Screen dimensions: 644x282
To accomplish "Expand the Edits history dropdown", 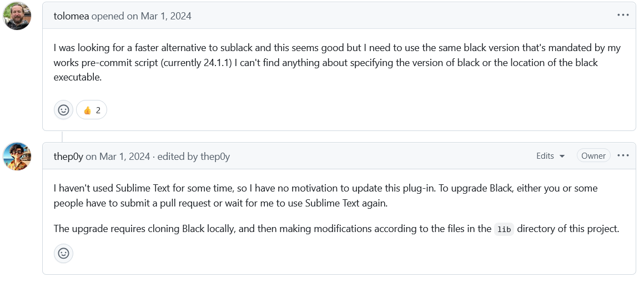I will (550, 156).
